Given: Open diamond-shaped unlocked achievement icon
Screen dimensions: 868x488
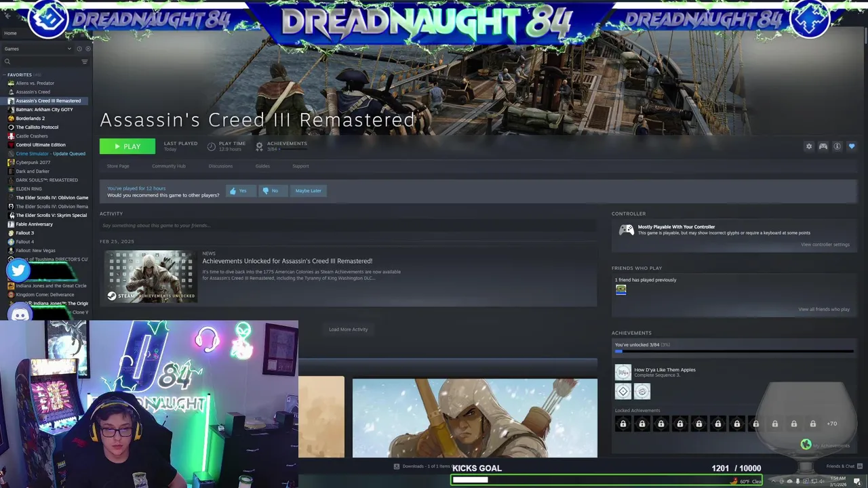Looking at the screenshot, I should click(623, 391).
